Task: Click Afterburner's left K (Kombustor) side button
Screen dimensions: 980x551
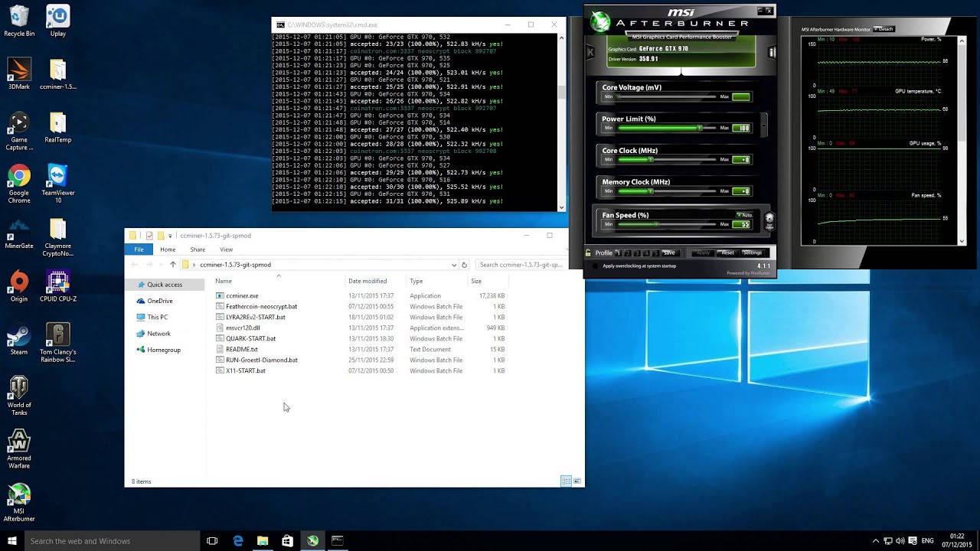Action: point(590,52)
